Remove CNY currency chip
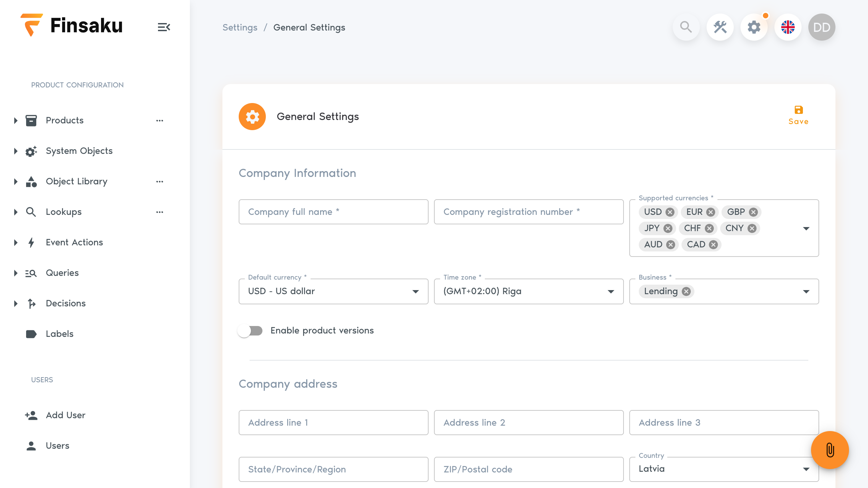868x488 pixels. 752,228
